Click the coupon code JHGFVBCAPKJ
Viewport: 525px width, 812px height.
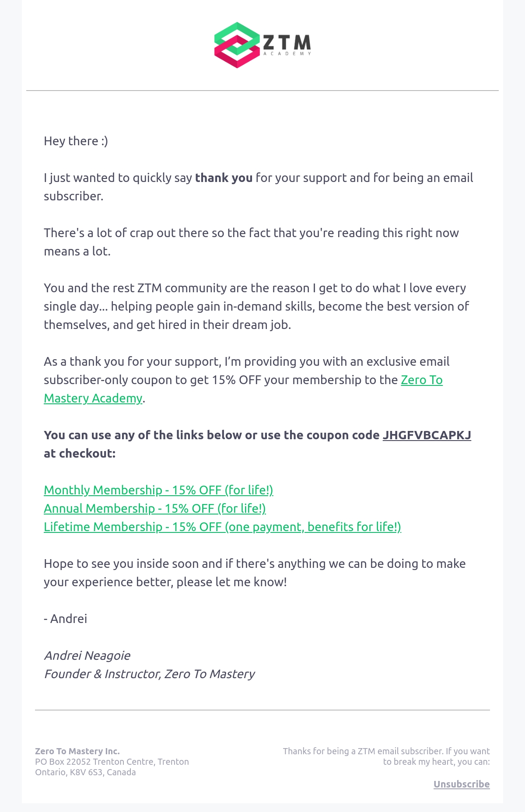[x=427, y=435]
